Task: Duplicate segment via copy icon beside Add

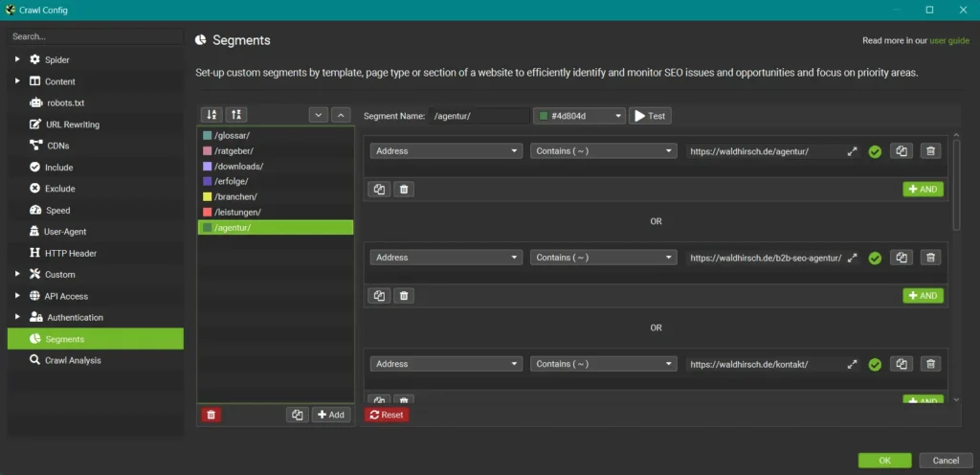Action: (298, 415)
